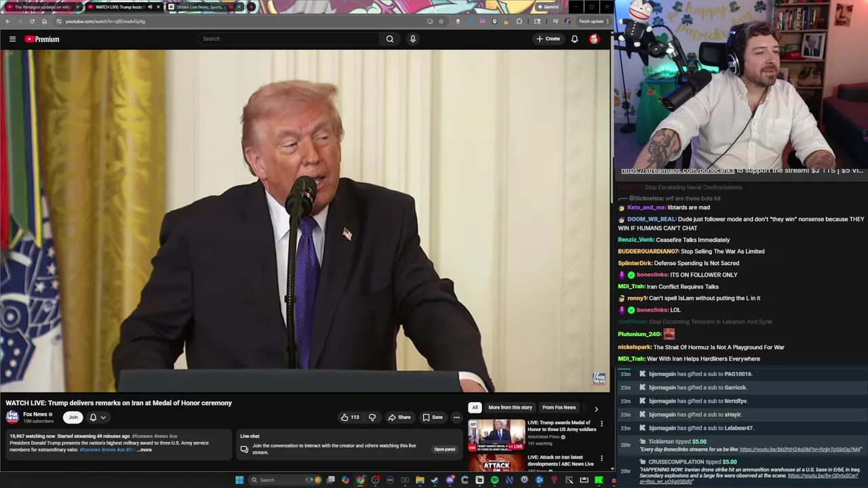Viewport: 868px width, 488px height.
Task: Go to YouTube Premium home logo
Action: coord(42,39)
